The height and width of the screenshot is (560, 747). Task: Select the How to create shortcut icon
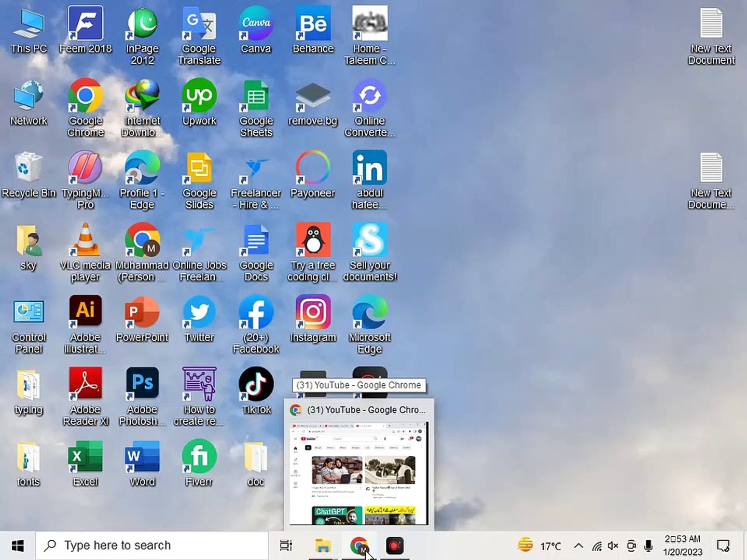click(x=199, y=397)
